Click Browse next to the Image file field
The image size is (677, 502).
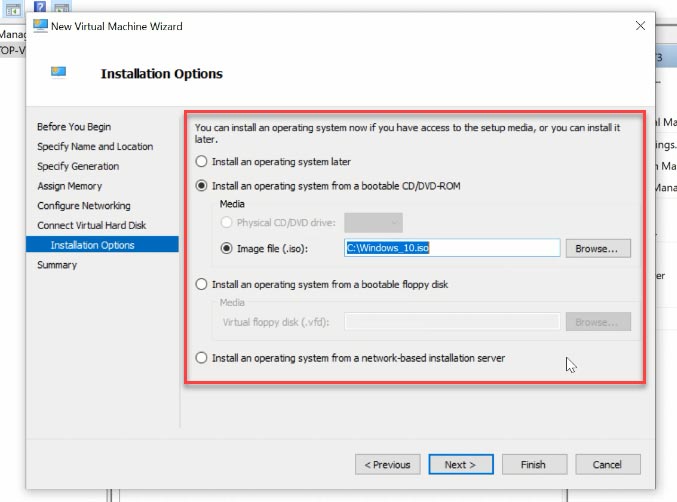pos(598,249)
